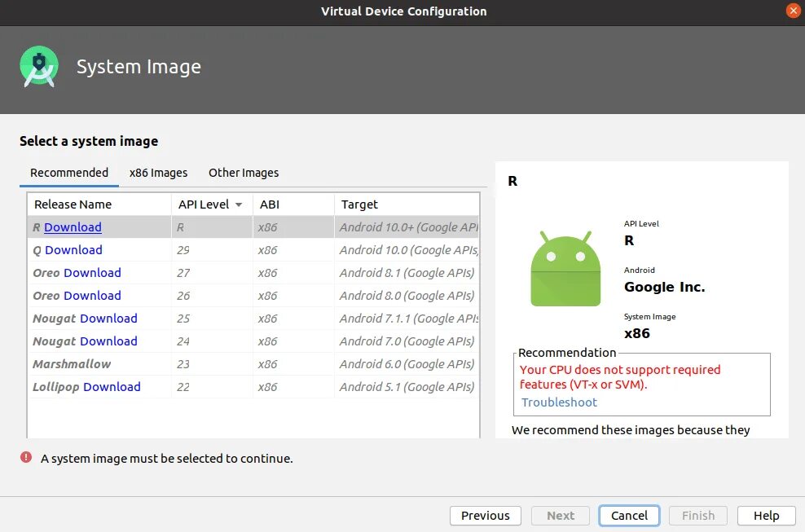Viewport: 805px width, 532px height.
Task: Download the Q system image
Action: pyautogui.click(x=73, y=250)
